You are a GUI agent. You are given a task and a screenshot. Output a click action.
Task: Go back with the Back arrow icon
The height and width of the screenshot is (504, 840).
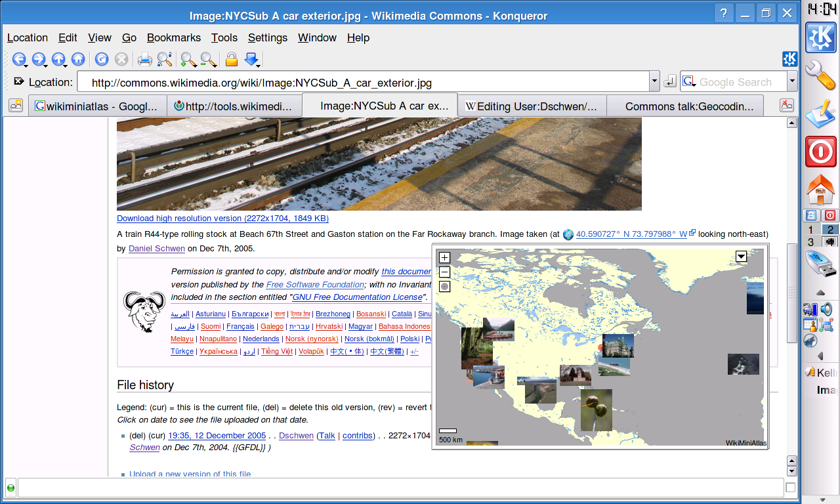coord(19,60)
